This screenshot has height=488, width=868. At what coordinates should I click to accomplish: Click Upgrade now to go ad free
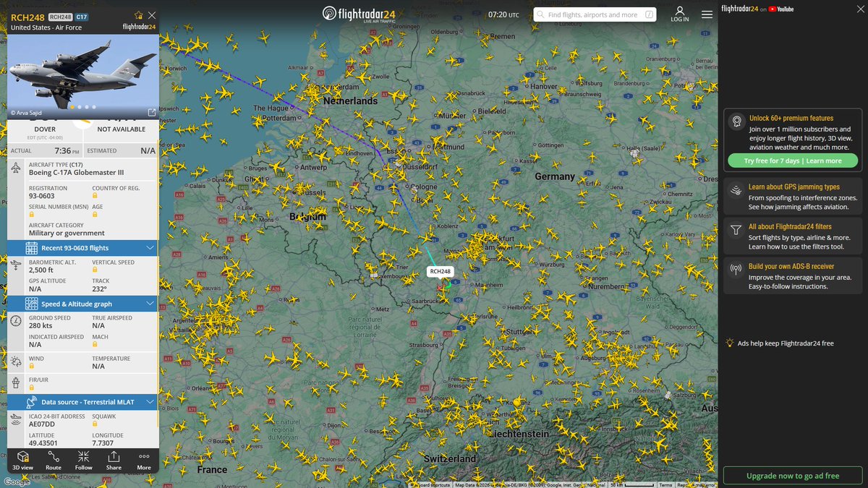[x=793, y=476]
